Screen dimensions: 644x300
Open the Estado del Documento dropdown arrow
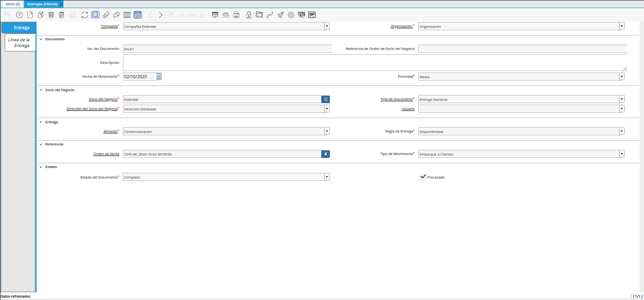[x=327, y=177]
